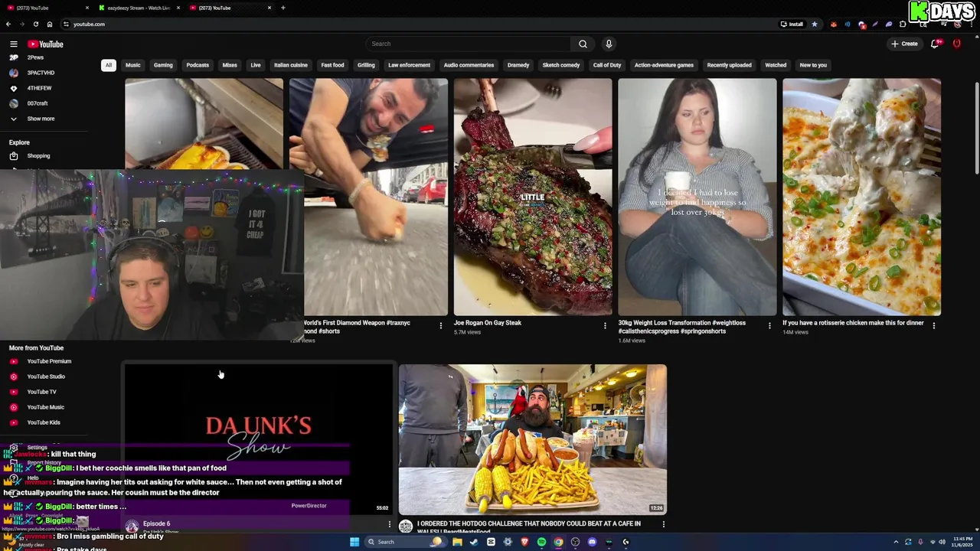This screenshot has height=551, width=980.
Task: Select the Podcasts chip
Action: click(198, 65)
